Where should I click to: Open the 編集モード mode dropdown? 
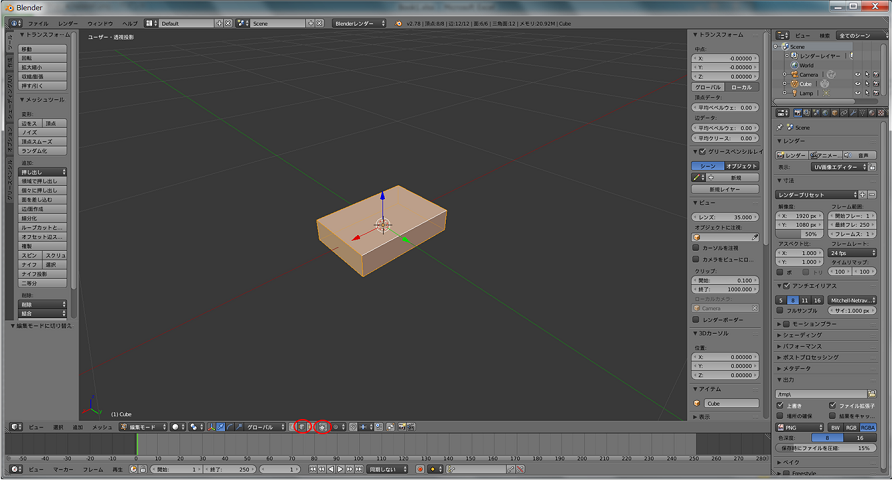click(141, 427)
